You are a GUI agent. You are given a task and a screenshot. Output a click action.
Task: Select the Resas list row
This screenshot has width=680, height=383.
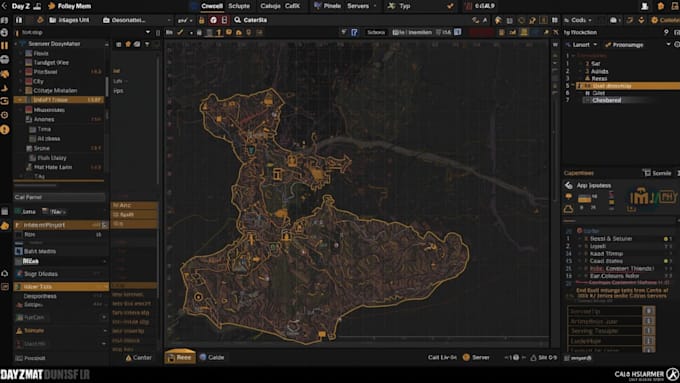pos(599,79)
